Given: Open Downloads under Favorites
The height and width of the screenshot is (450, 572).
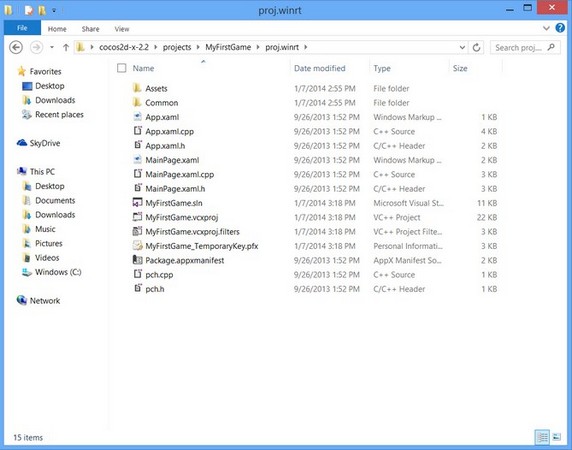Looking at the screenshot, I should pos(55,100).
